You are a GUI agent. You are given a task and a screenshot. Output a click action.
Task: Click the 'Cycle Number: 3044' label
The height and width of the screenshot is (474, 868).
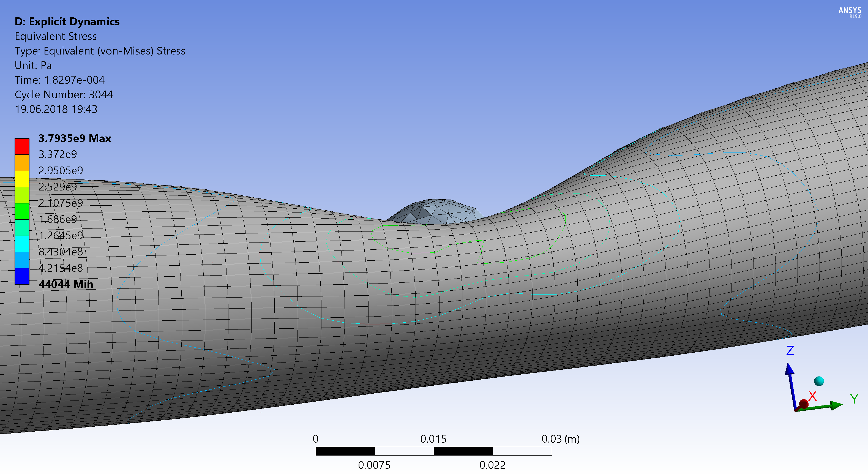coord(64,95)
